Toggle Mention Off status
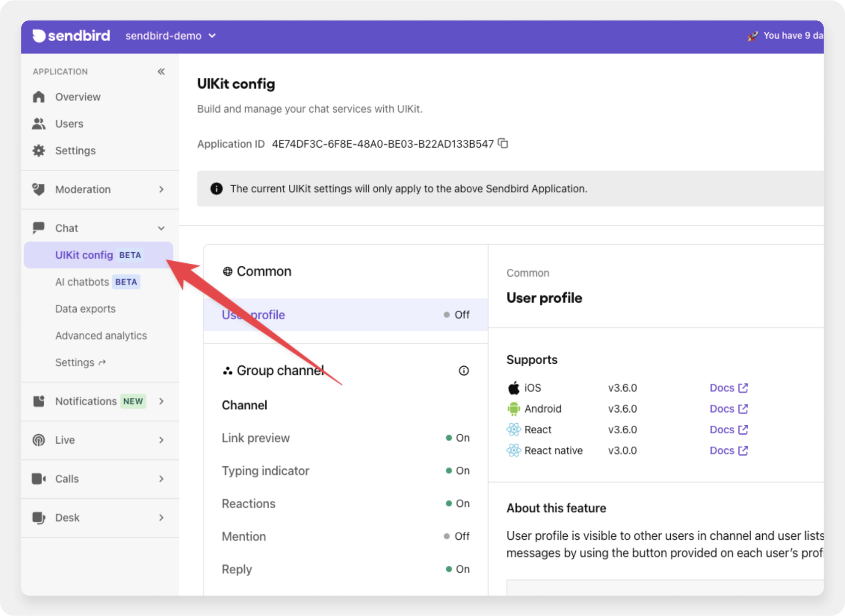 pos(457,536)
